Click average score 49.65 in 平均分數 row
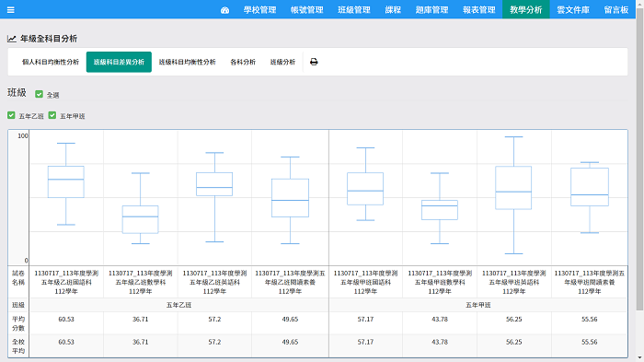Viewport: 644px width, 362px height. (x=290, y=320)
